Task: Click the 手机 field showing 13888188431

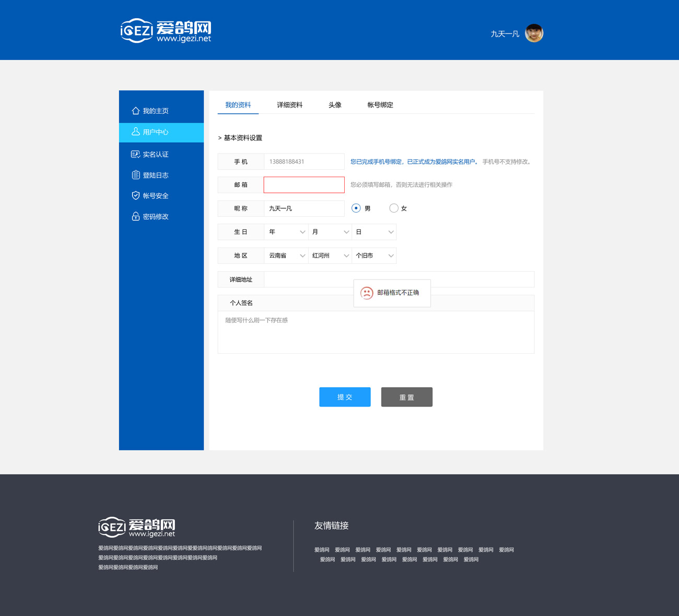Action: click(x=304, y=161)
